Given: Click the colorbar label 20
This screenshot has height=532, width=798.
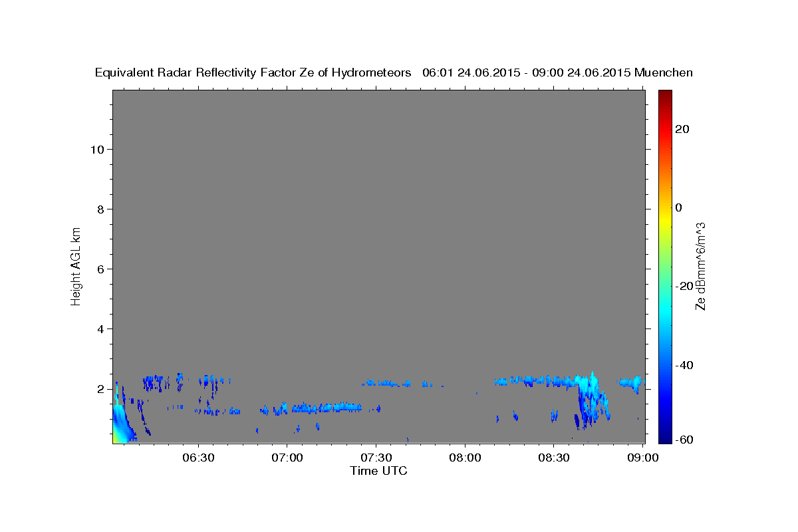Looking at the screenshot, I should tap(682, 129).
